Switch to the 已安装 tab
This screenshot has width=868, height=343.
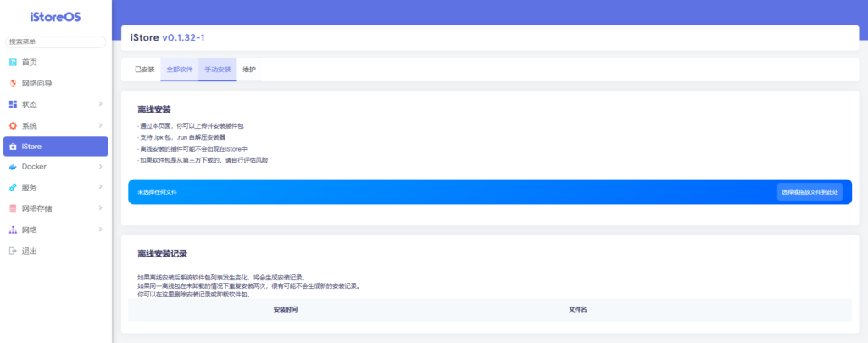coord(144,69)
